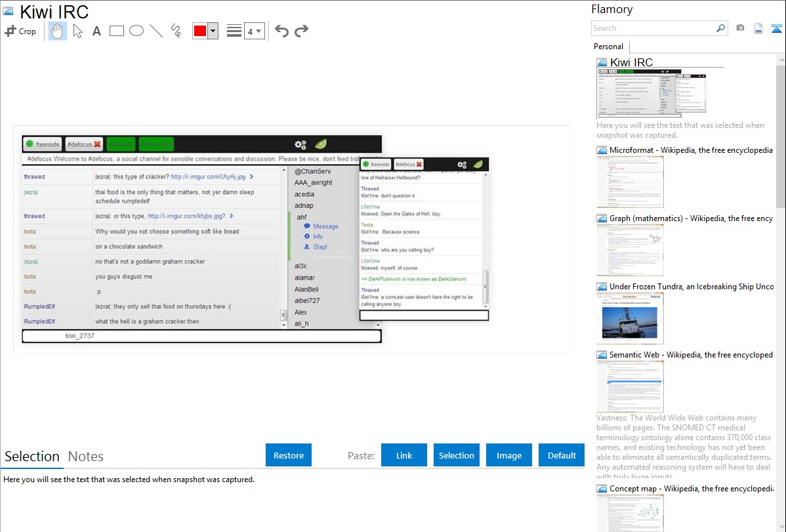
Task: Redo the last undone action
Action: (x=301, y=31)
